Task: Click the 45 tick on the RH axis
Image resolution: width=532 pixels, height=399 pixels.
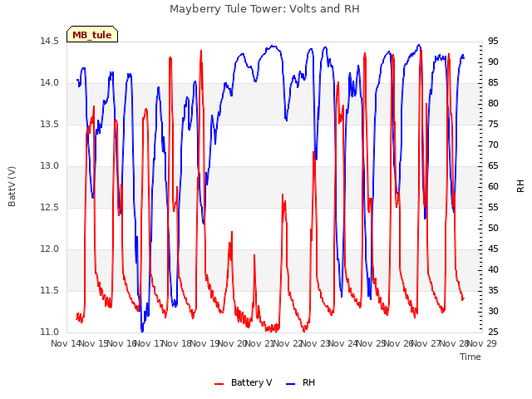Action: [493, 249]
